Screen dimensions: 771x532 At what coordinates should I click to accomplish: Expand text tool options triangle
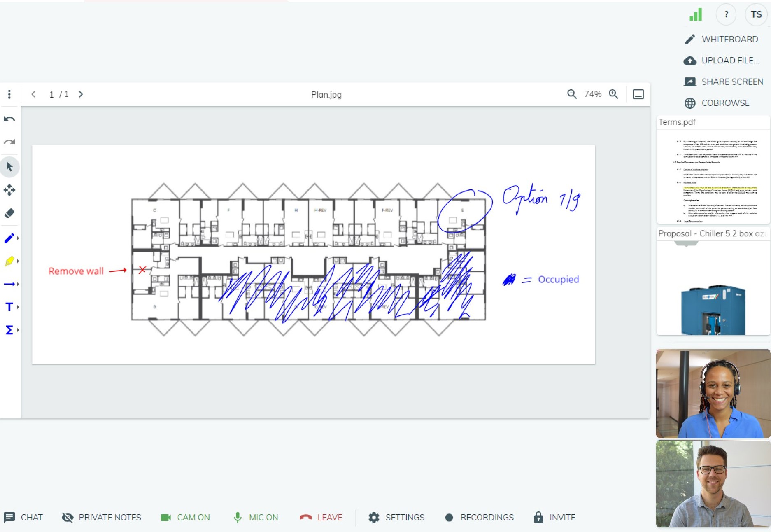click(x=18, y=307)
